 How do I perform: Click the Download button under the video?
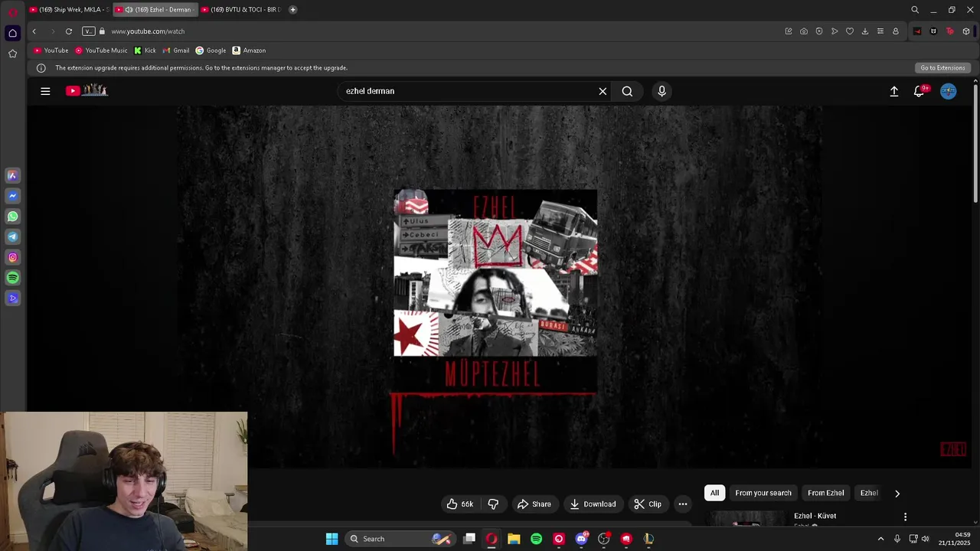pyautogui.click(x=593, y=504)
